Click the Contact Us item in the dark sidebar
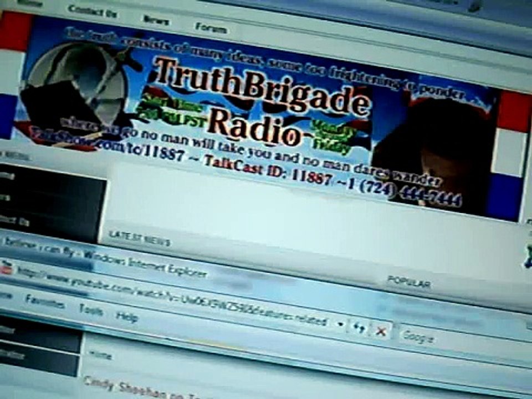Screen dimensions: 532x399 coord(14,221)
